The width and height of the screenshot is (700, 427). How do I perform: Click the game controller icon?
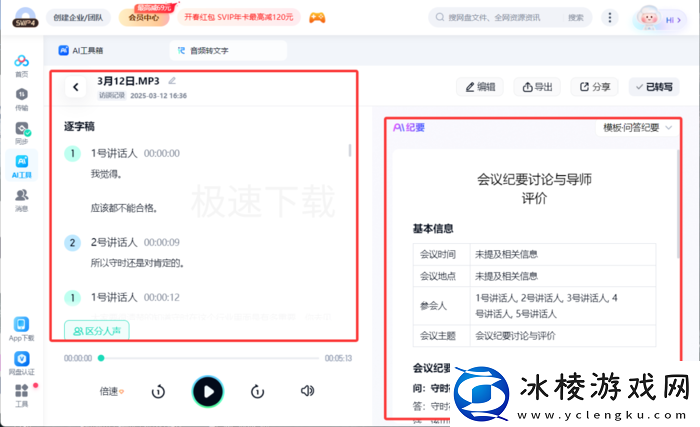click(317, 18)
